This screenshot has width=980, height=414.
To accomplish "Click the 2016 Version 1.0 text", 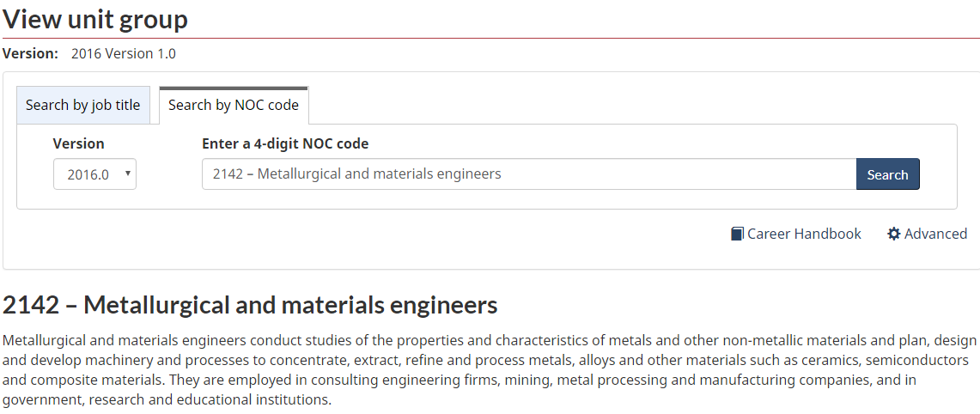I will 124,53.
